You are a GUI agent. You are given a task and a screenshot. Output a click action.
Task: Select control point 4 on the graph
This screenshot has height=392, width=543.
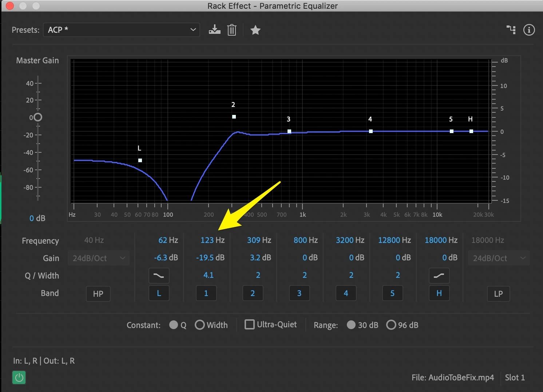pos(371,131)
